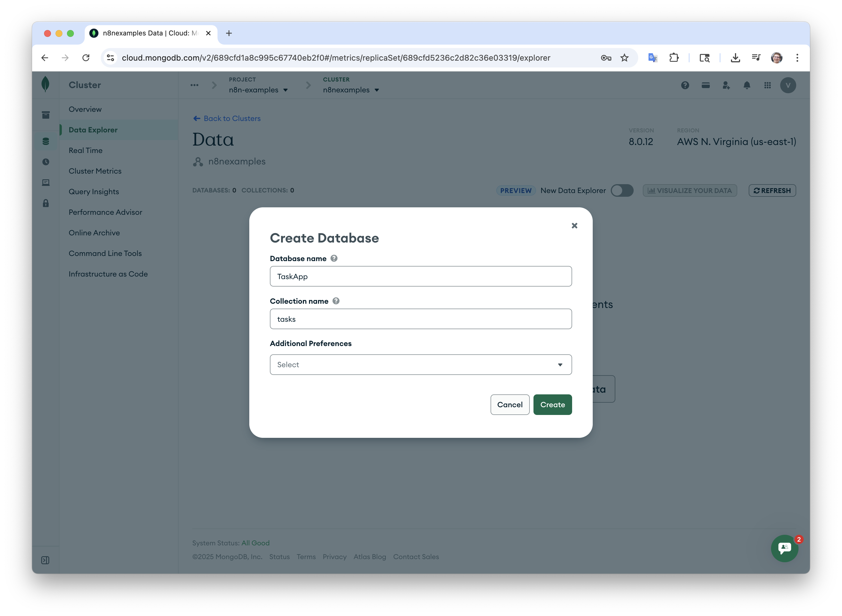Click the Database name help icon
Image resolution: width=842 pixels, height=616 pixels.
334,259
